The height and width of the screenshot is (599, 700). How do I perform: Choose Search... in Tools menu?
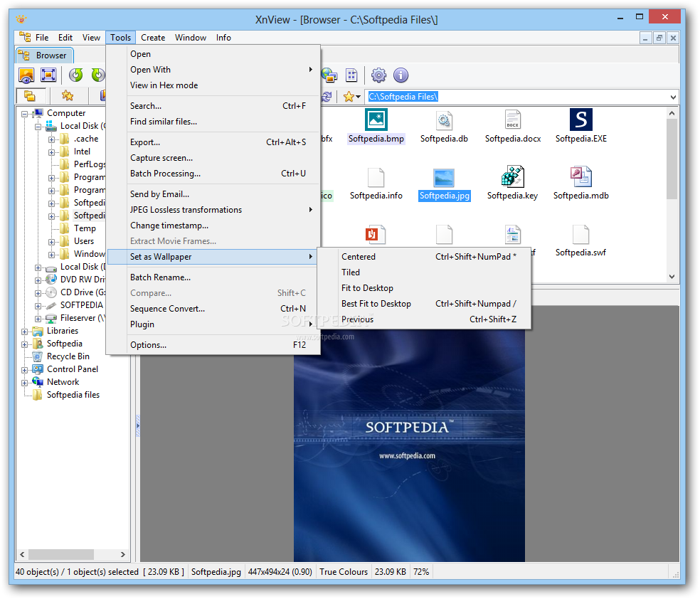click(x=213, y=106)
